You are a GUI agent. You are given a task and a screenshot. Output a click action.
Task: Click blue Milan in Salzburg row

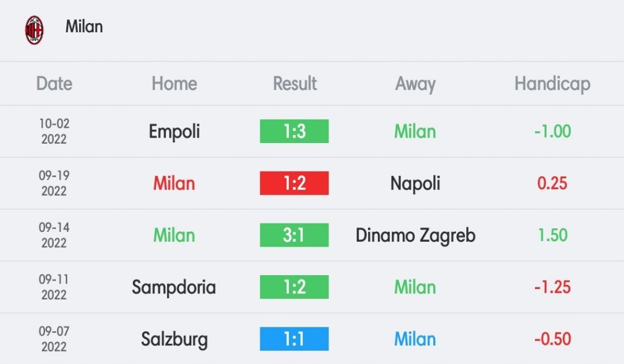(415, 339)
